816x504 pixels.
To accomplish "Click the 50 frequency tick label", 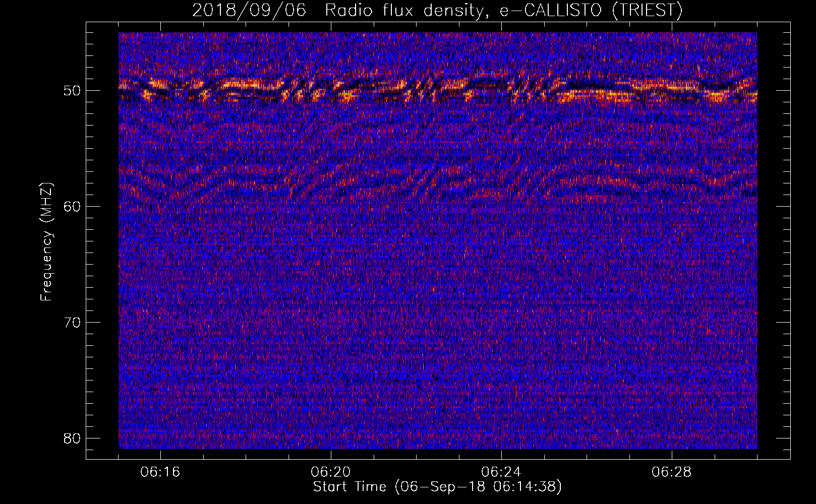I will click(73, 91).
